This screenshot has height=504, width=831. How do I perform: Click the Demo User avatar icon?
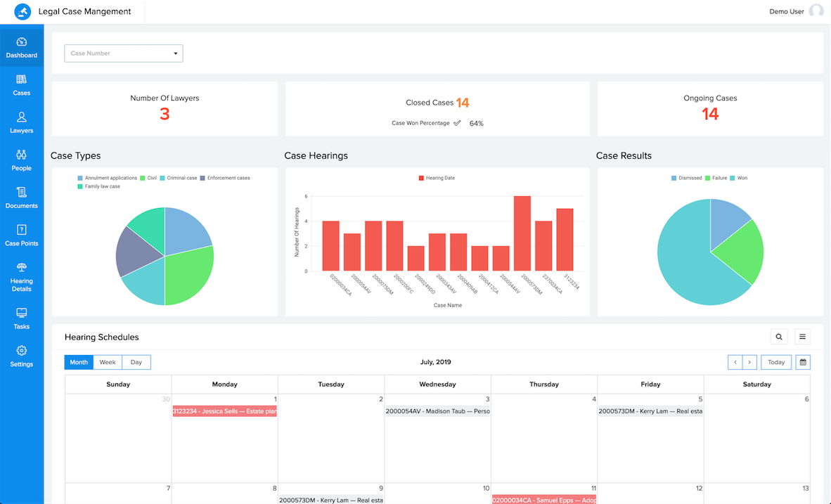[816, 11]
